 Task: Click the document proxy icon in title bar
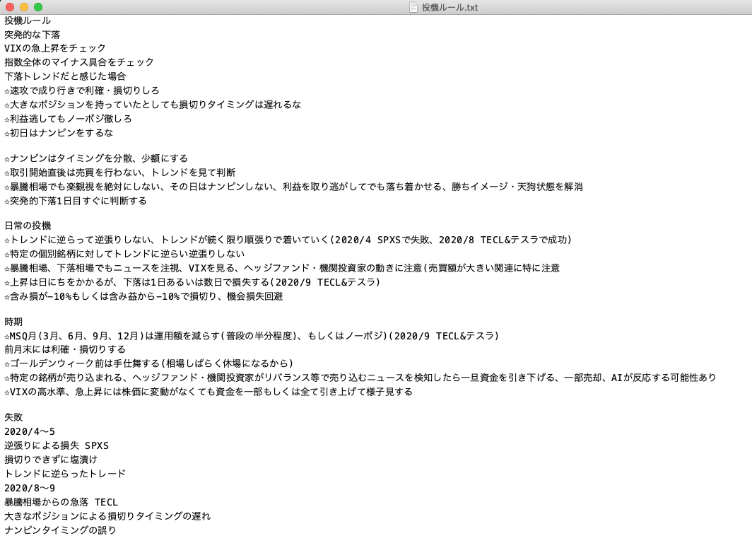[413, 7]
